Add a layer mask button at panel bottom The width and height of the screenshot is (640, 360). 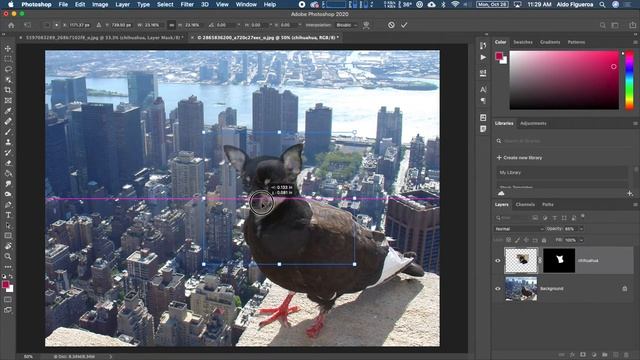583,355
